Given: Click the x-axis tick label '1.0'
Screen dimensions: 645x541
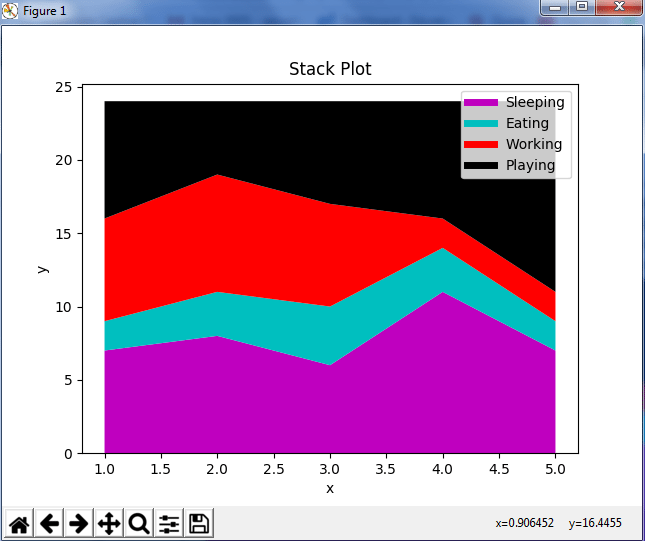Looking at the screenshot, I should point(104,469).
